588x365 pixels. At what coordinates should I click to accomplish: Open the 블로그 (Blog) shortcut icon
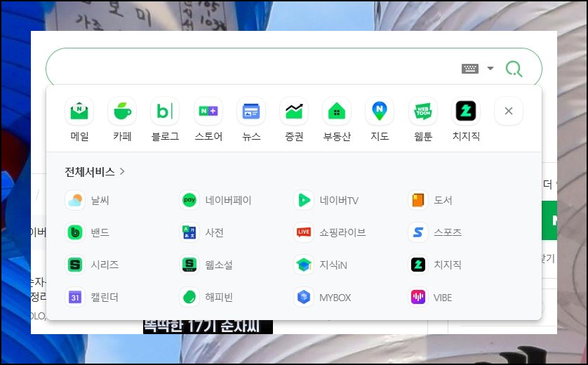pos(165,111)
